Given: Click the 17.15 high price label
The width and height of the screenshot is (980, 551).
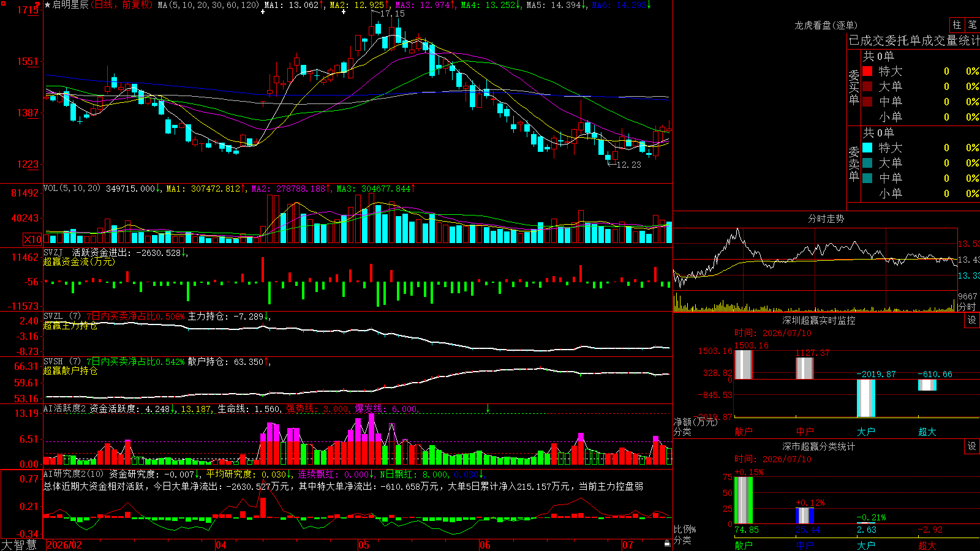Looking at the screenshot, I should click(x=392, y=13).
